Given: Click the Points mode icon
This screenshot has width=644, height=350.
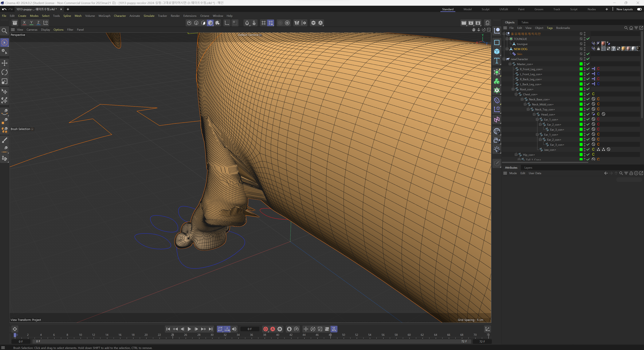Looking at the screenshot, I should tap(189, 23).
